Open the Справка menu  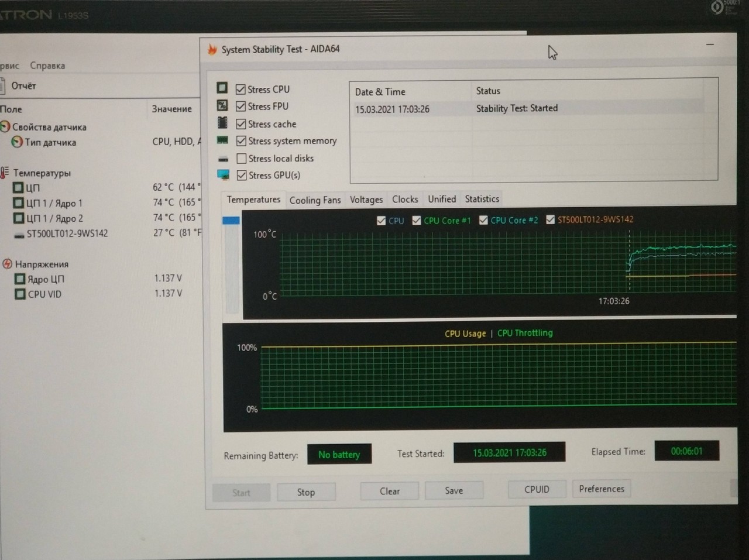pos(47,66)
